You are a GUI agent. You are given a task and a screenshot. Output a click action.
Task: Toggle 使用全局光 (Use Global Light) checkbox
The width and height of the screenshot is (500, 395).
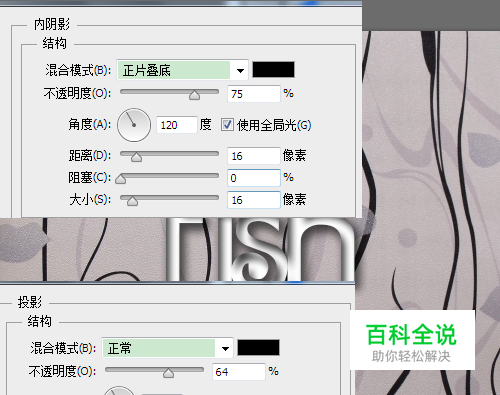pyautogui.click(x=227, y=125)
